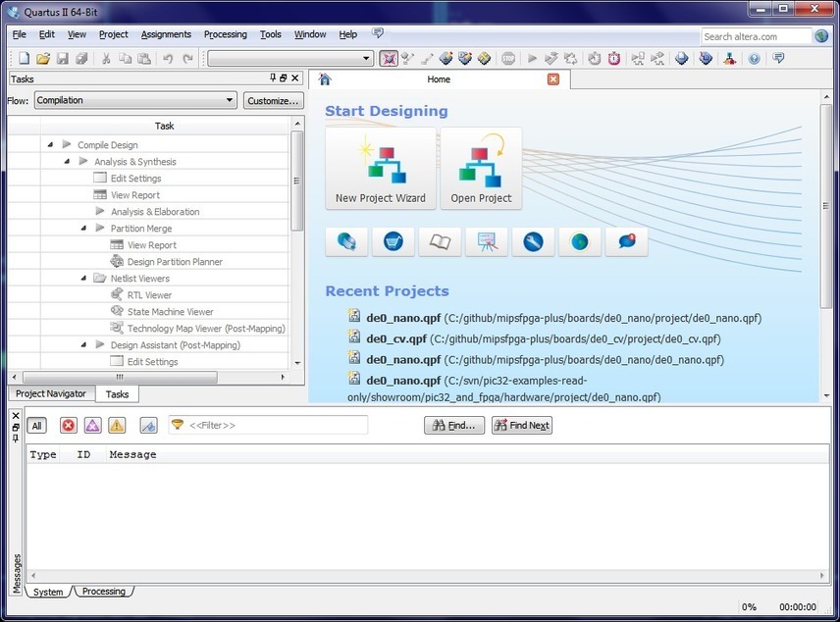Open the Flow Compilation dropdown
Image resolution: width=840 pixels, height=622 pixels.
pyautogui.click(x=135, y=100)
